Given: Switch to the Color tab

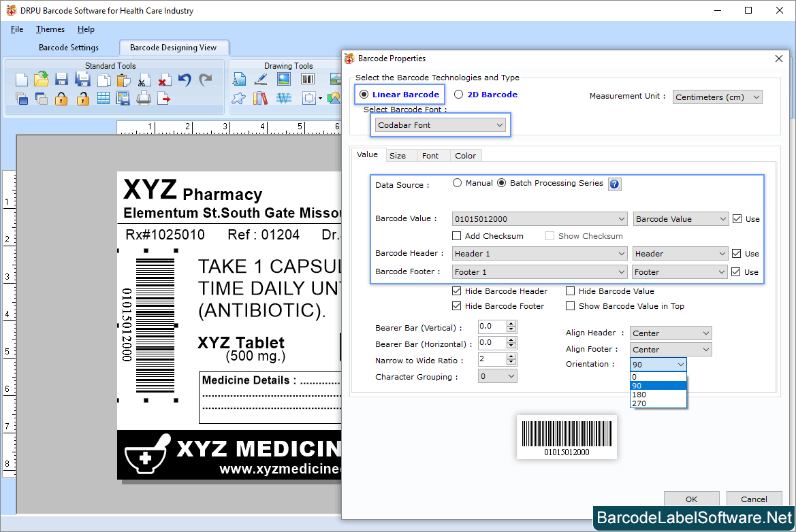Looking at the screenshot, I should pos(466,156).
